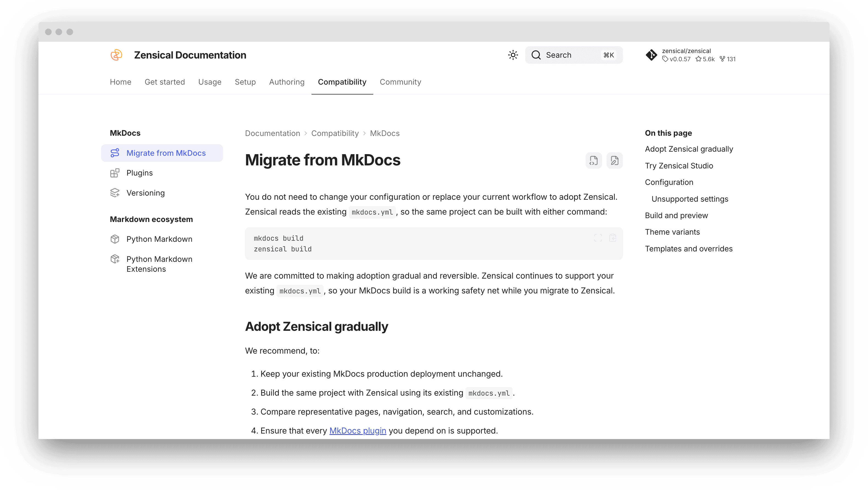Image resolution: width=868 pixels, height=494 pixels.
Task: Click the Markdown ecosystem sidebar heading
Action: (x=151, y=219)
